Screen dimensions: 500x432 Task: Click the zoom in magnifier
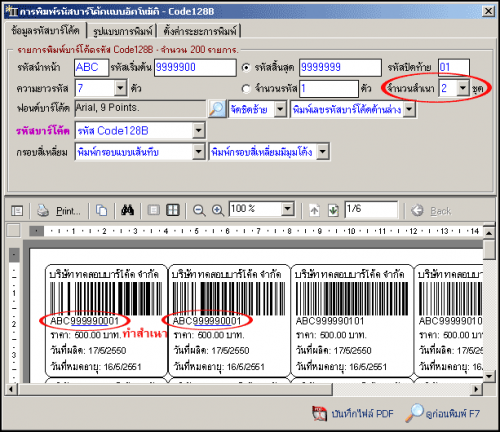tap(218, 211)
